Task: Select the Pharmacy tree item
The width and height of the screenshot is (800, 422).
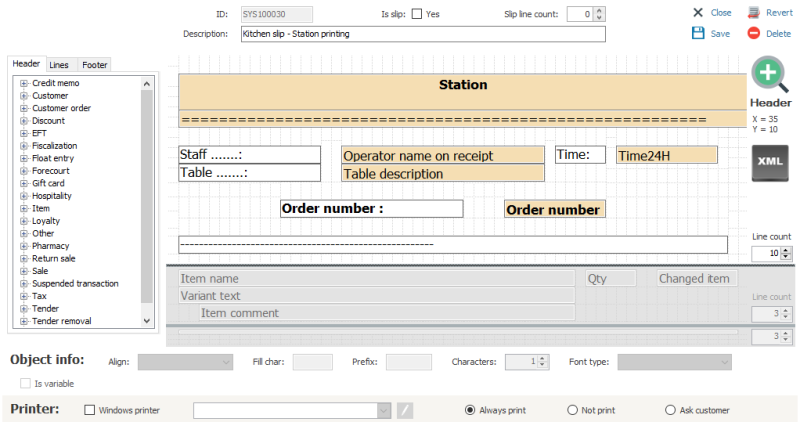Action: 51,246
